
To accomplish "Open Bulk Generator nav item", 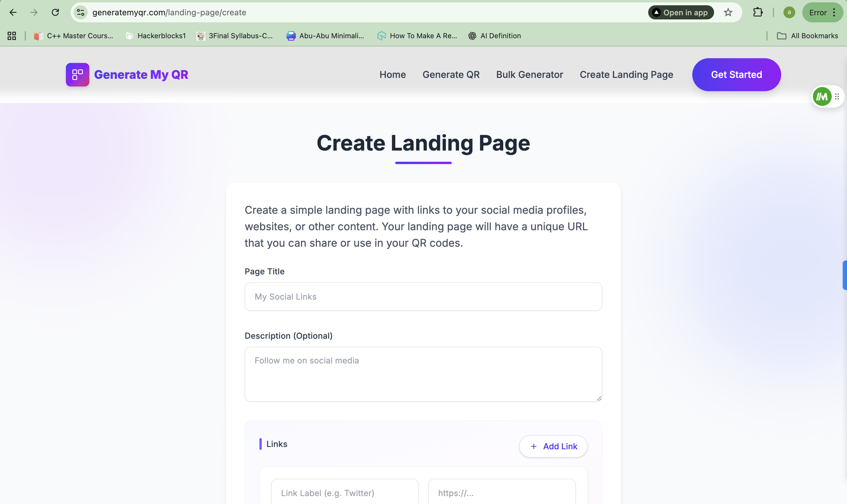I will click(x=529, y=75).
